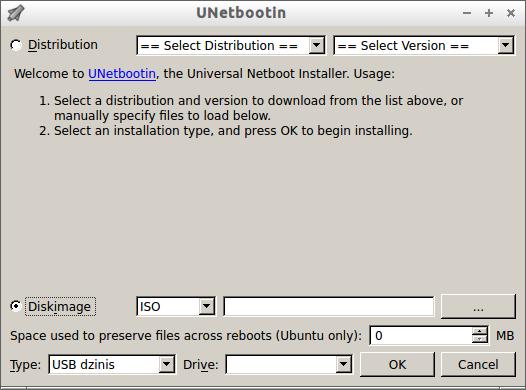This screenshot has height=390, width=526.
Task: Click the 'MB' unit label
Action: click(x=505, y=336)
